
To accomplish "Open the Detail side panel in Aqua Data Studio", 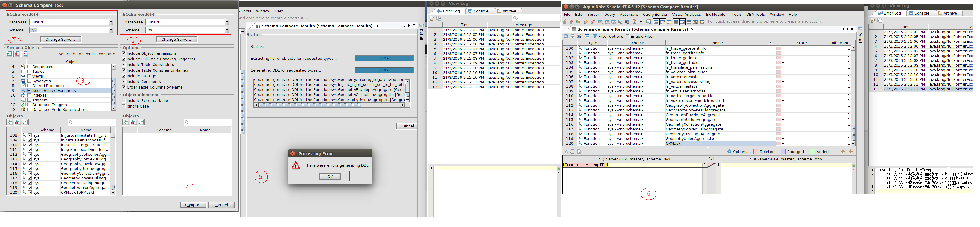I will (860, 35).
